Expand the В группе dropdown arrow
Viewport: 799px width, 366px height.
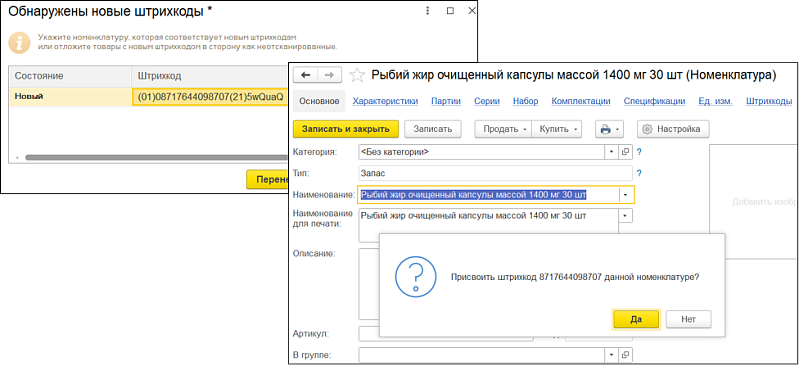tap(611, 354)
